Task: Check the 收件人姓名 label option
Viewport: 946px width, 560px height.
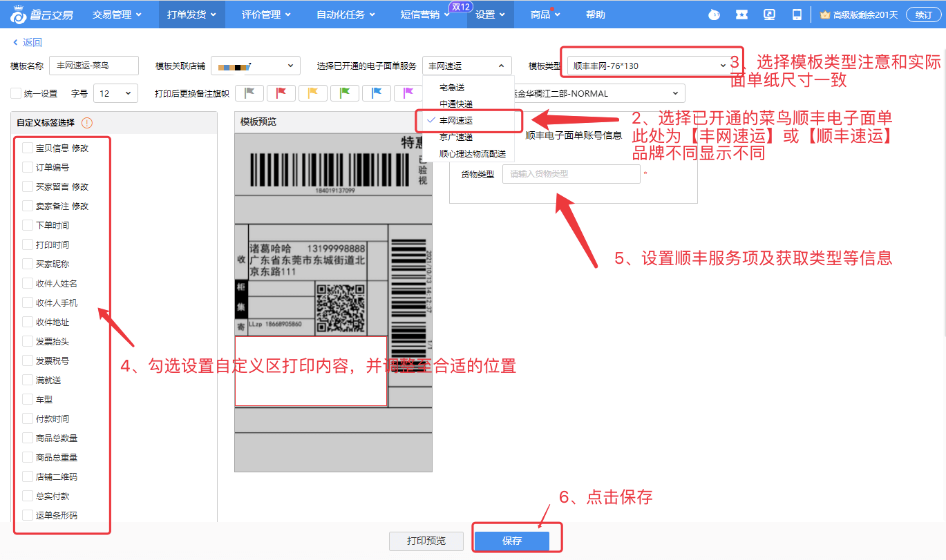Action: pyautogui.click(x=28, y=283)
